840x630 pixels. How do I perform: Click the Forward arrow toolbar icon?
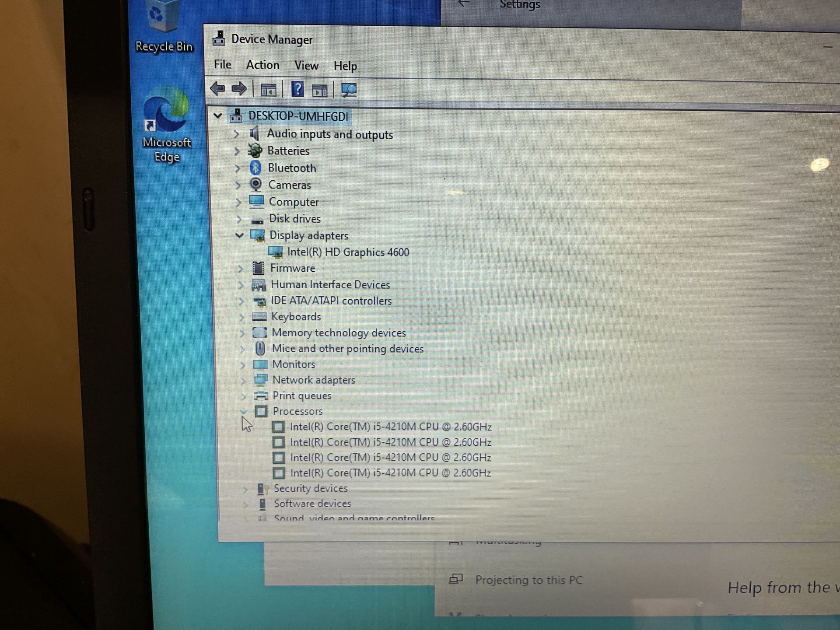coord(239,89)
